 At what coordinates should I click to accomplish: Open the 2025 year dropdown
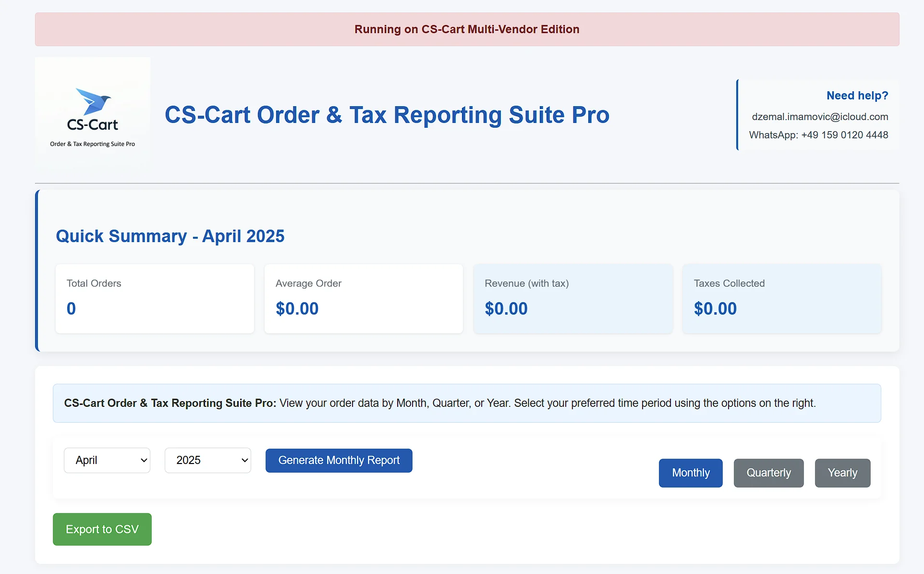pos(208,460)
